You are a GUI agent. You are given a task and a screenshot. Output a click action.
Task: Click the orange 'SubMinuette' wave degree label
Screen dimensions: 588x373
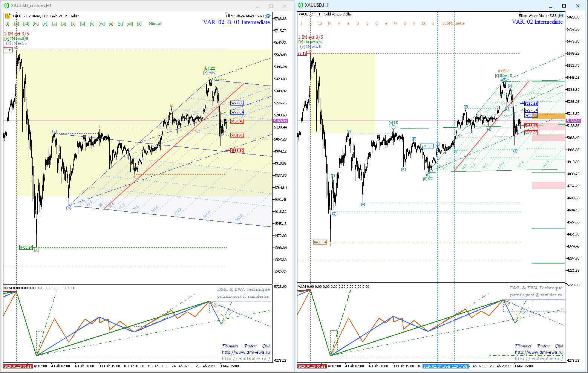pyautogui.click(x=453, y=23)
